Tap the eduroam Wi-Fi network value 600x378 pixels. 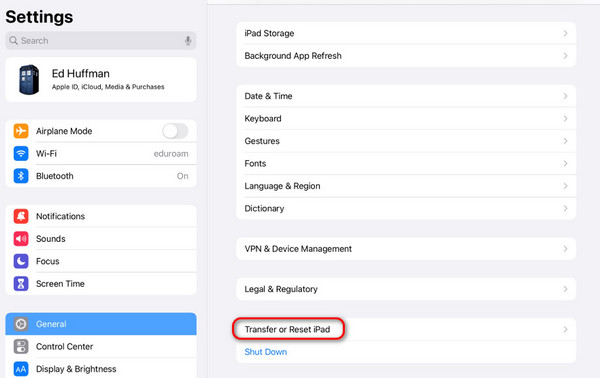coord(171,154)
